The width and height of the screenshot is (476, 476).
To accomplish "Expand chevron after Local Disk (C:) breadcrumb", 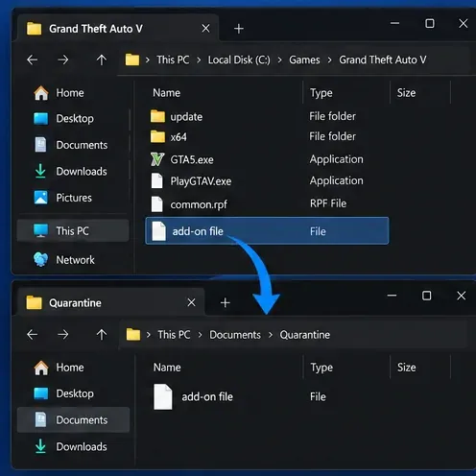I will click(x=279, y=60).
